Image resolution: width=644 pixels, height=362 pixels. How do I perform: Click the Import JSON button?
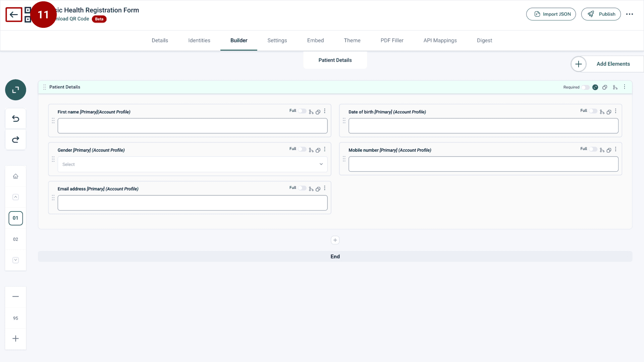(x=551, y=14)
